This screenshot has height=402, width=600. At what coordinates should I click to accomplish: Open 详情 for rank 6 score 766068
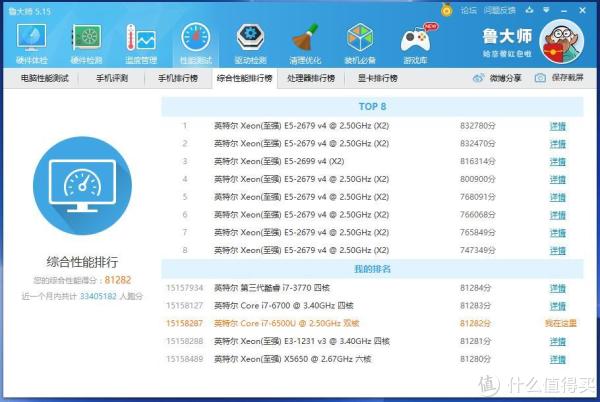(x=558, y=215)
